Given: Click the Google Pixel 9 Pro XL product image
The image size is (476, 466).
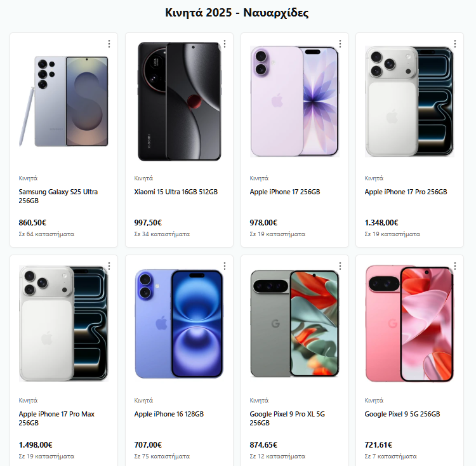Looking at the screenshot, I should 294,324.
